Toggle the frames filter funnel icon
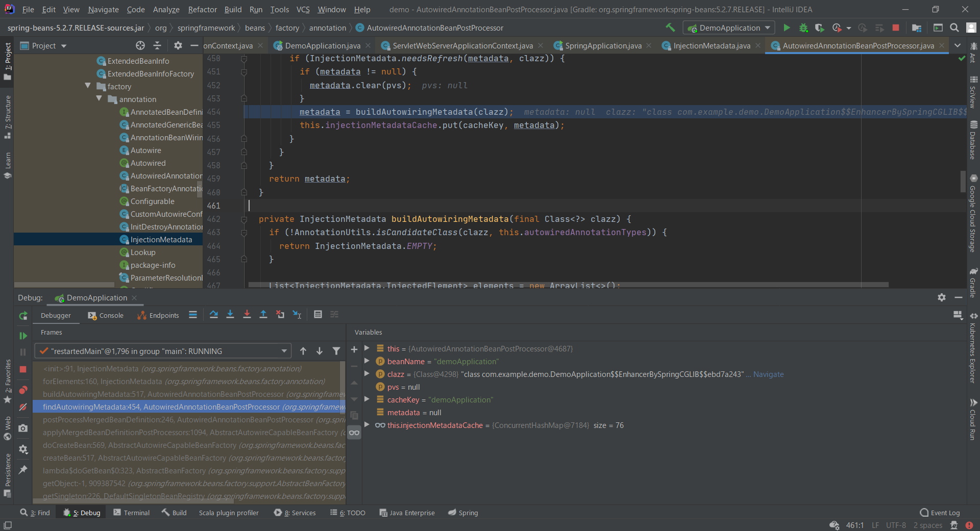The width and height of the screenshot is (980, 531). (x=336, y=351)
